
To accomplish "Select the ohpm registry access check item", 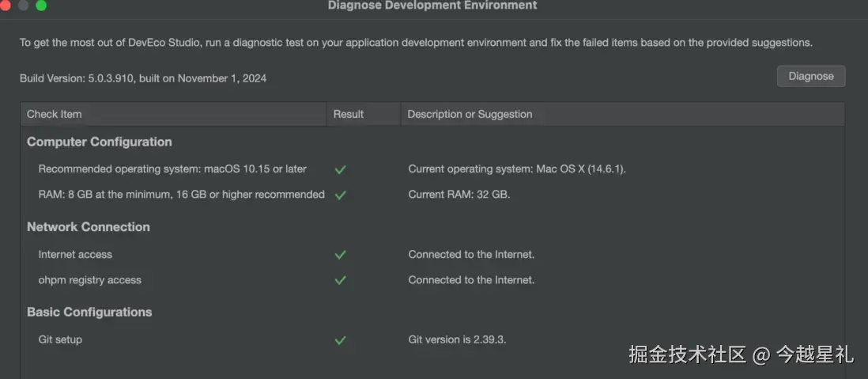I will click(x=89, y=280).
